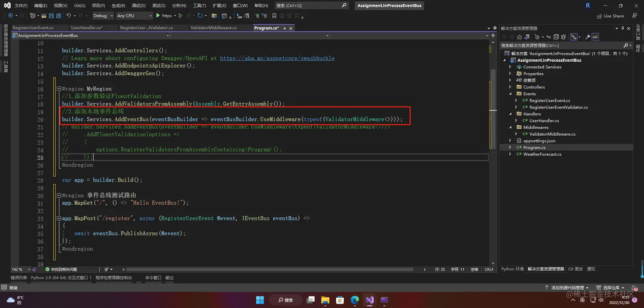This screenshot has width=644, height=308.
Task: Switch to RegisterUserEvent.cs tab
Action: 33,28
